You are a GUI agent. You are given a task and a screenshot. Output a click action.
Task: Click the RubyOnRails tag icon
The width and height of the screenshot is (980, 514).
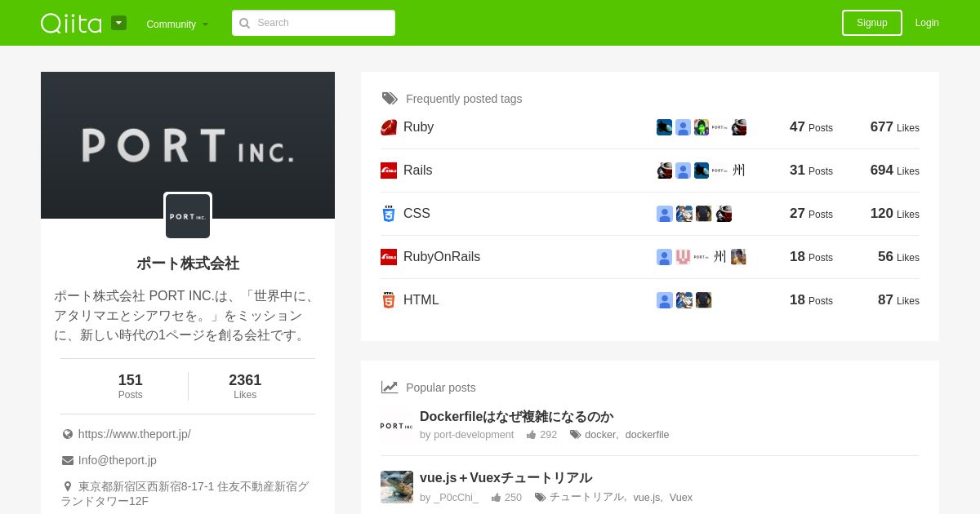389,257
